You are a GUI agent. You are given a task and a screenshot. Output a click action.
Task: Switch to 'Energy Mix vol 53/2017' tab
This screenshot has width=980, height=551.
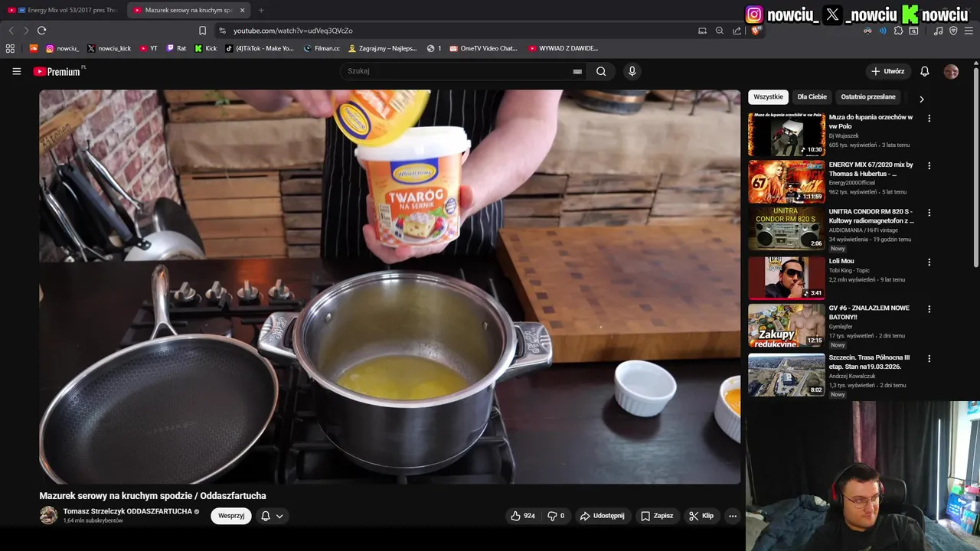(x=62, y=10)
